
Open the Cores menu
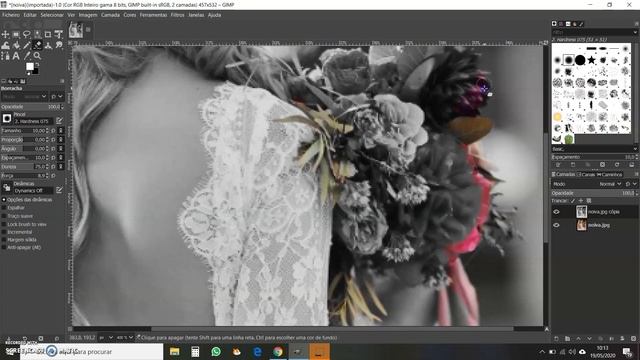click(x=130, y=15)
